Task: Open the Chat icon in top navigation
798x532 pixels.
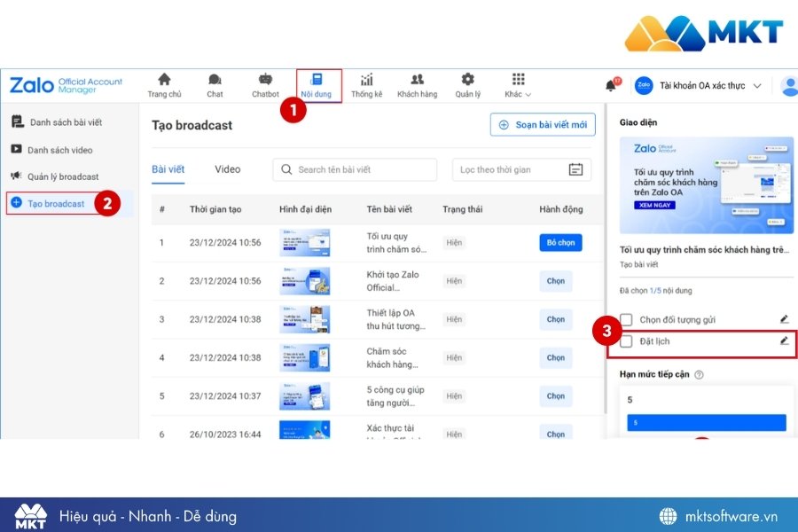Action: coord(215,80)
